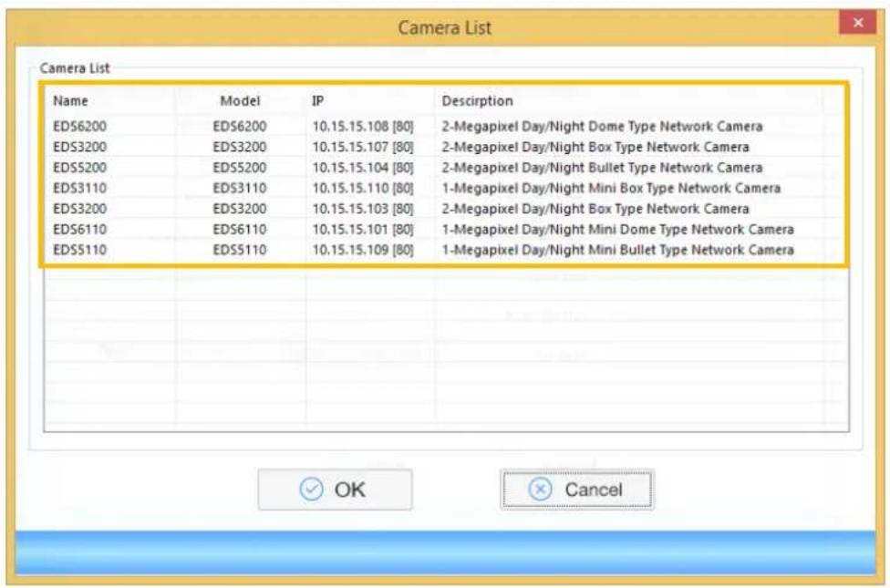This screenshot has height=588, width=890.
Task: Click the EDS6110 model cell
Action: point(240,230)
